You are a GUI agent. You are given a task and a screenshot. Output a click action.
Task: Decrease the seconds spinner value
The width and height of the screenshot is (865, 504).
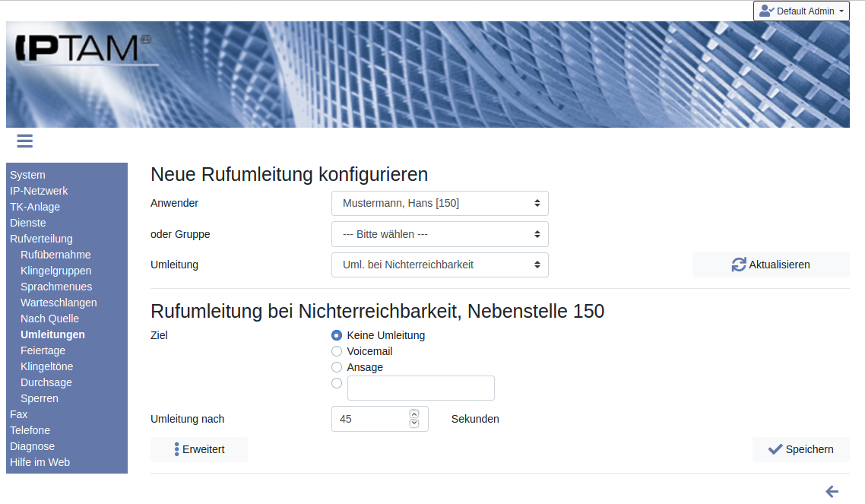click(x=414, y=423)
